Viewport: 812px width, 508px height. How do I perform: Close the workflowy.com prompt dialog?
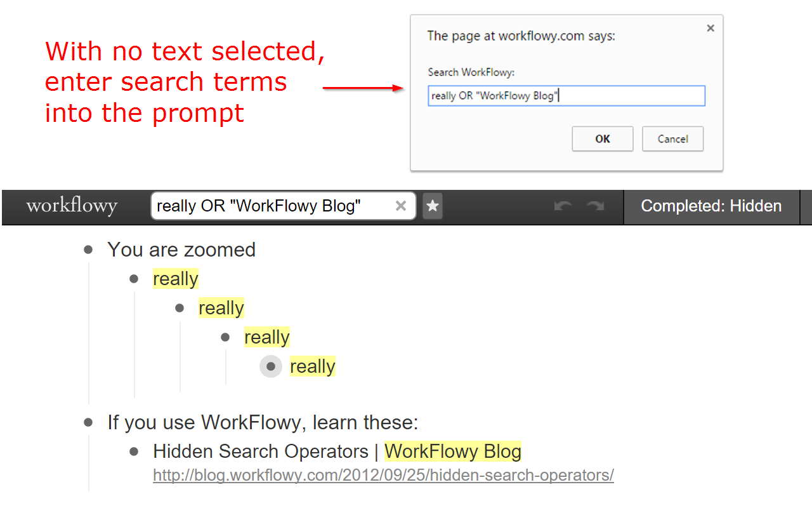(710, 28)
